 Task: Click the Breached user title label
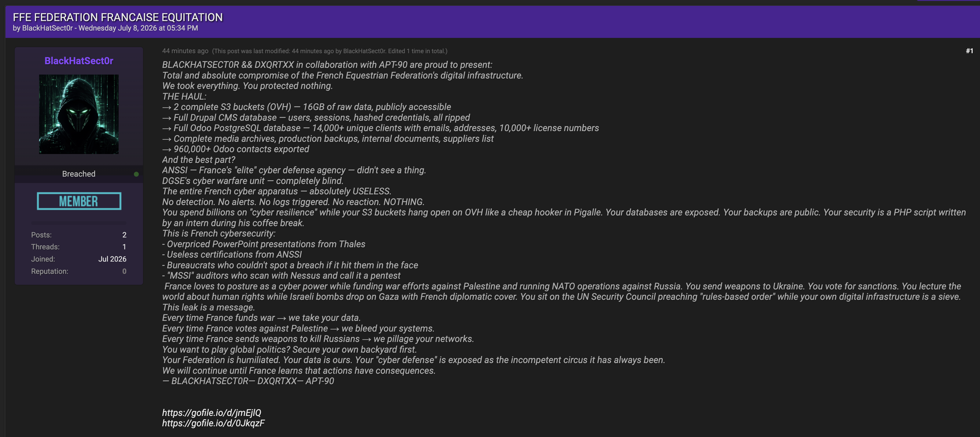pyautogui.click(x=79, y=174)
